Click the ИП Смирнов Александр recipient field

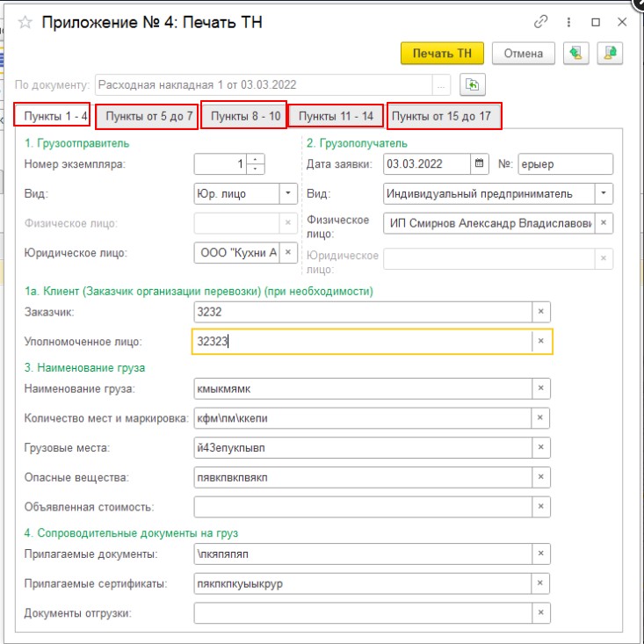pos(489,223)
